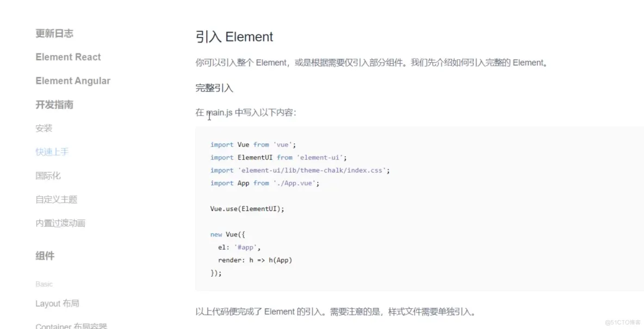
Task: Click the 完整引入 section heading
Action: pyautogui.click(x=212, y=88)
